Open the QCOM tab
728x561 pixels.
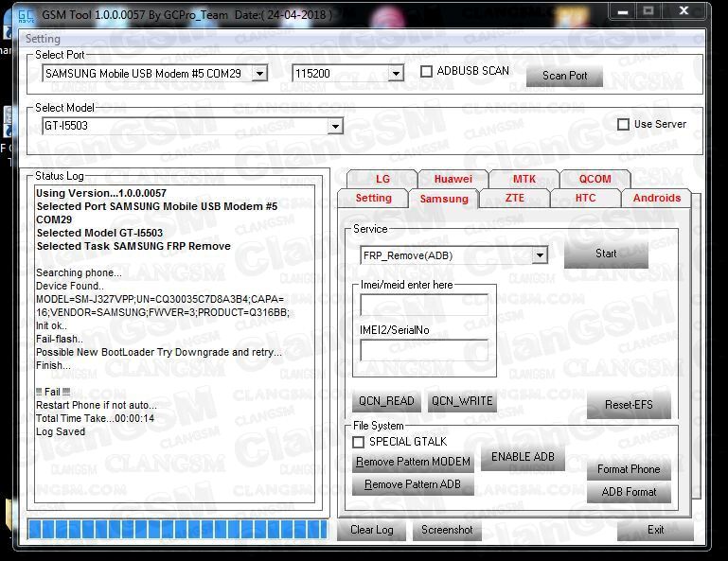pyautogui.click(x=595, y=179)
